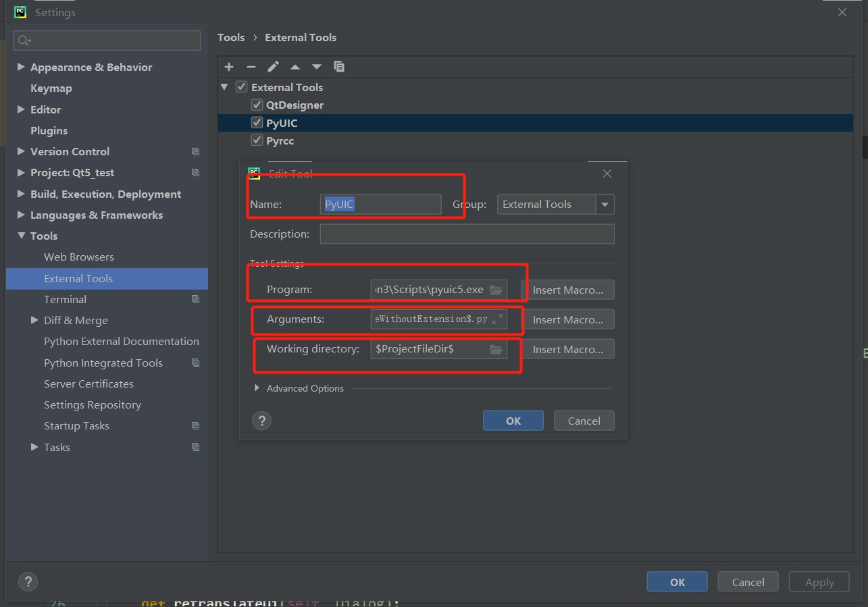Open help in Settings window
The width and height of the screenshot is (868, 607).
click(x=28, y=581)
